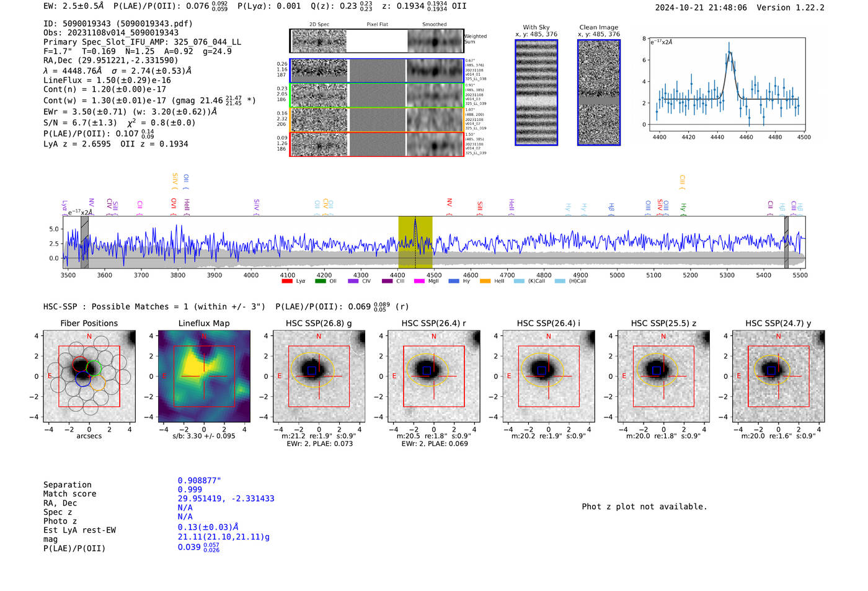Click the EW: 2.5±0.5Å header value
This screenshot has height=591, width=868.
click(74, 6)
